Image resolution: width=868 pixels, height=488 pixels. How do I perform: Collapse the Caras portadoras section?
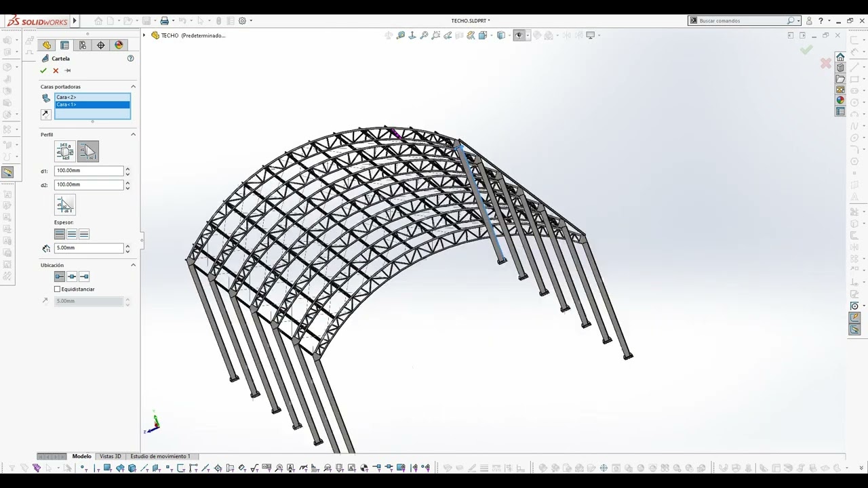point(133,87)
